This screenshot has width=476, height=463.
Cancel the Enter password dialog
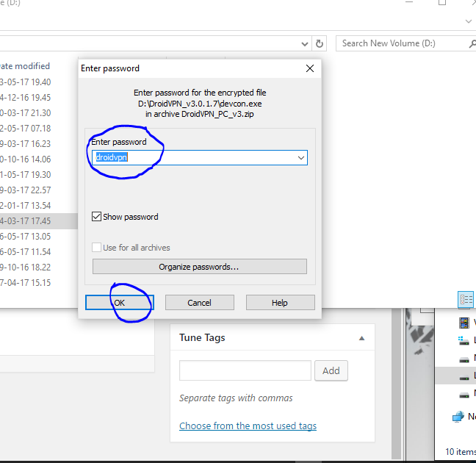[200, 303]
